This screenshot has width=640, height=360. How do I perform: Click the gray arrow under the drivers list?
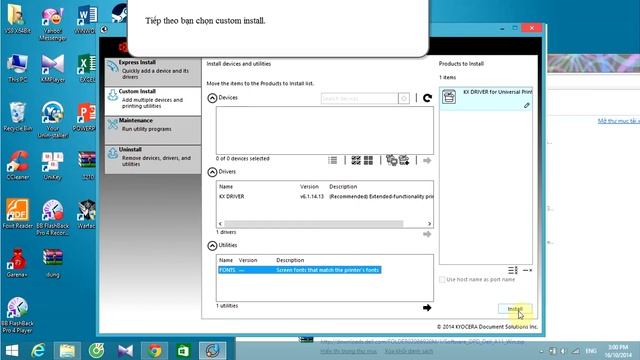click(427, 234)
